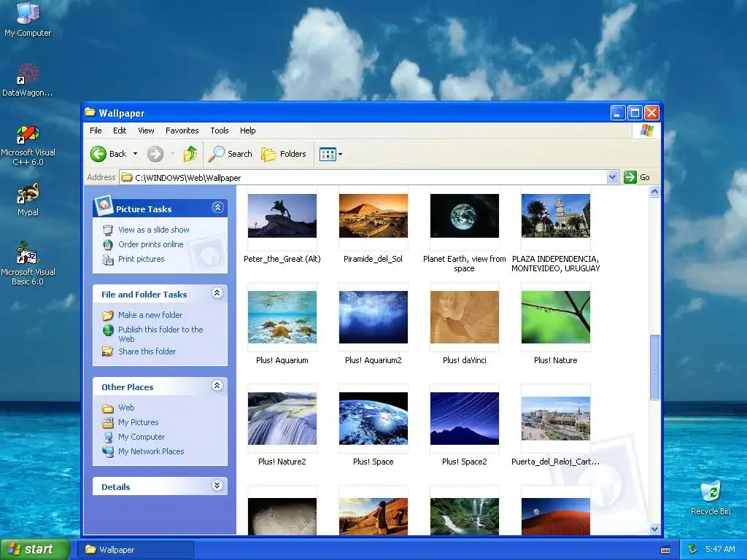
Task: Open Views dropdown arrow
Action: point(340,155)
